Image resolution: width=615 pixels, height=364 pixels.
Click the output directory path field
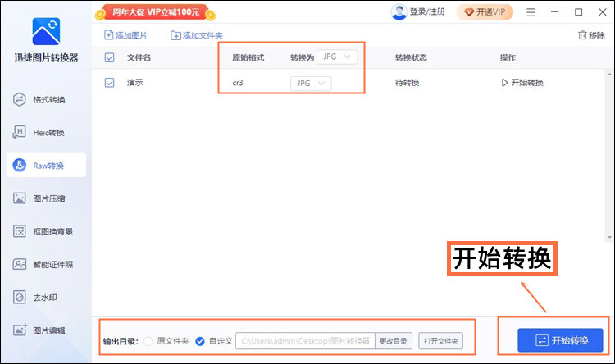tap(305, 341)
